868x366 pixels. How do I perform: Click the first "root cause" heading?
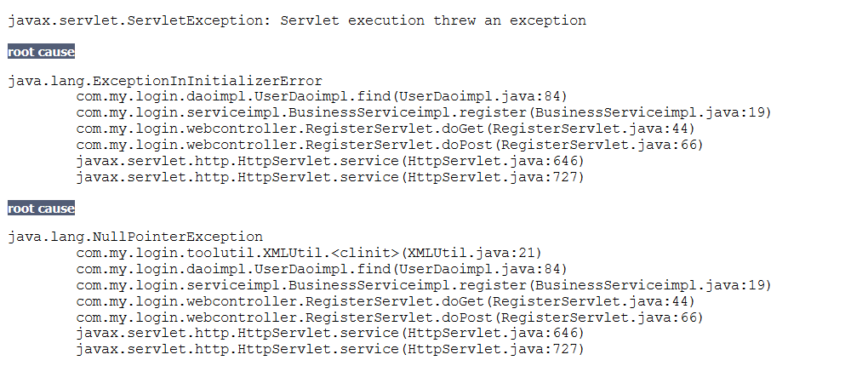(41, 52)
